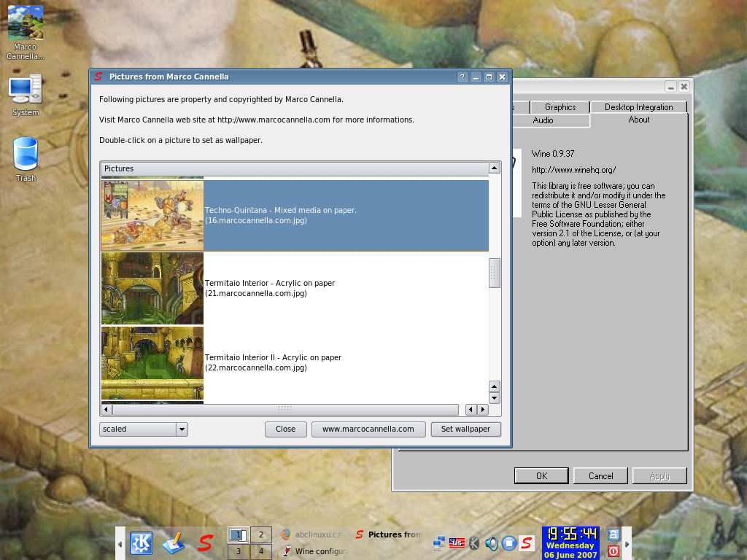Click the www.marcocannella.com button
The width and height of the screenshot is (747, 560).
pos(368,429)
